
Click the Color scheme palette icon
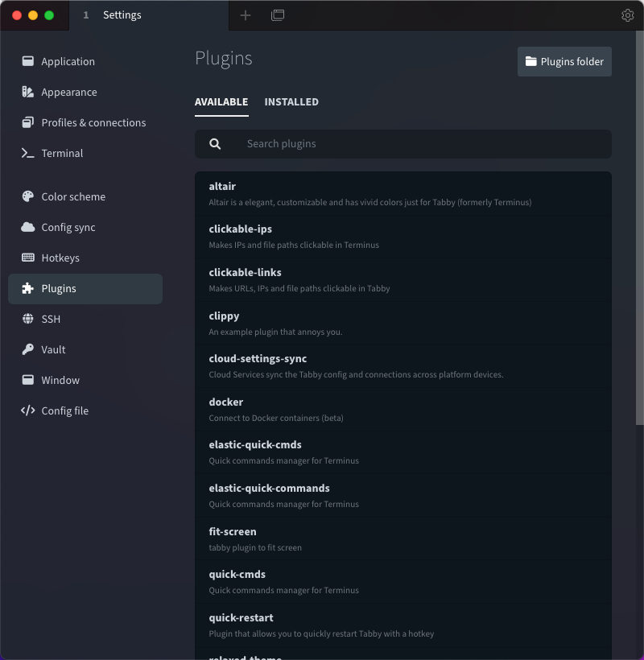tap(27, 196)
